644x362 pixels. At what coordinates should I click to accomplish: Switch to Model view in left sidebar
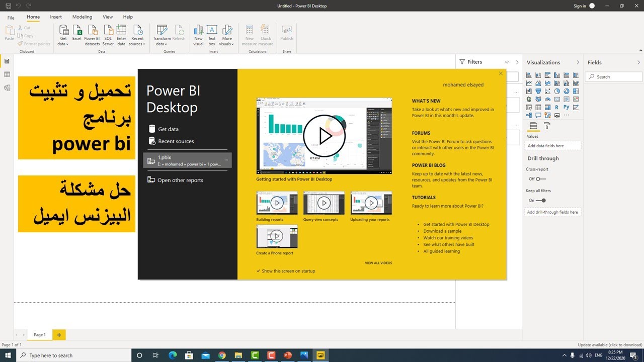coord(7,87)
